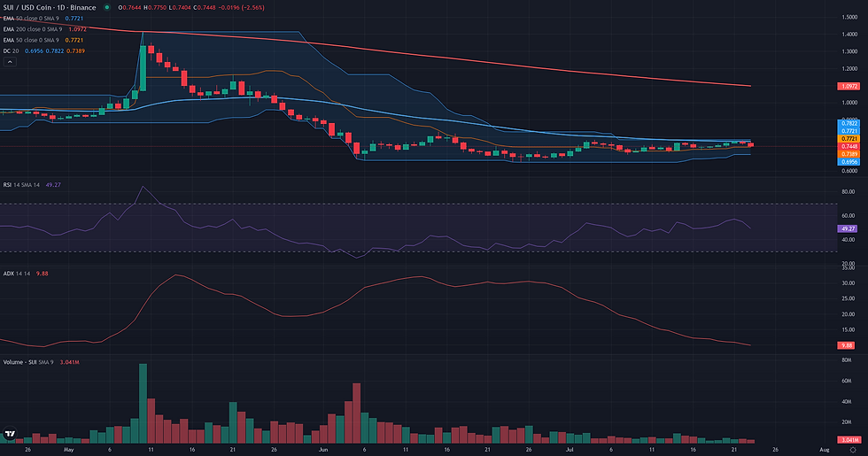Click the 9.88 value in ADX legend
Viewport: 868px width, 456px height.
tap(43, 274)
